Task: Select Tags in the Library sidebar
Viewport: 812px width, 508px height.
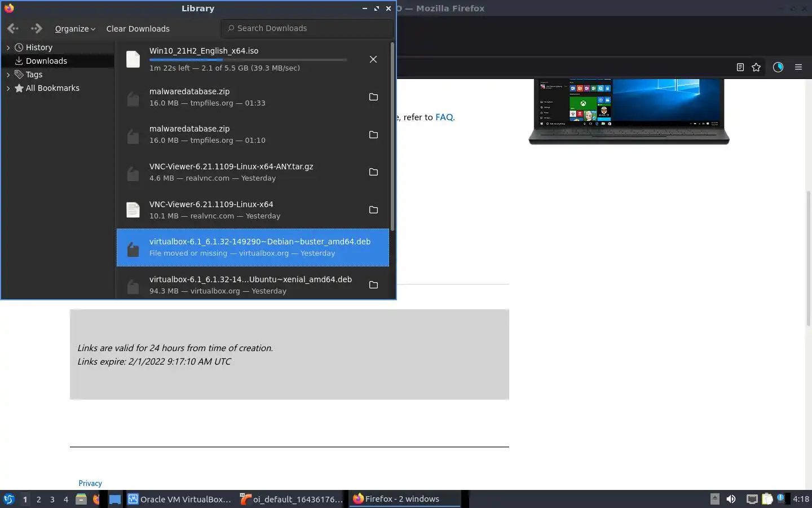Action: pyautogui.click(x=34, y=75)
